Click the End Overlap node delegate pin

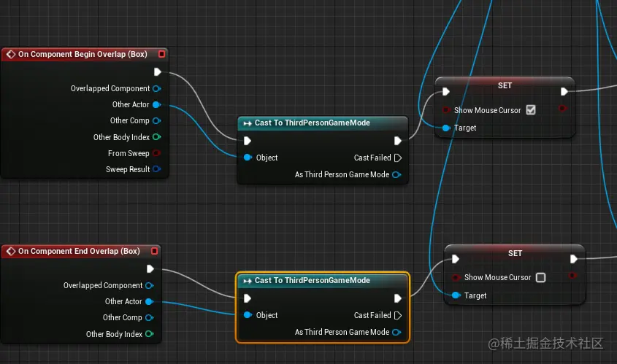point(154,251)
